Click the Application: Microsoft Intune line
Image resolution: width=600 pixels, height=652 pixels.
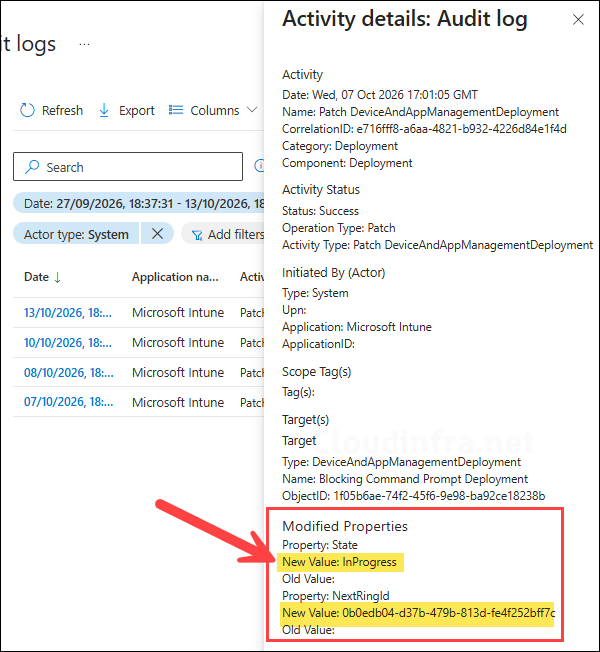click(357, 327)
